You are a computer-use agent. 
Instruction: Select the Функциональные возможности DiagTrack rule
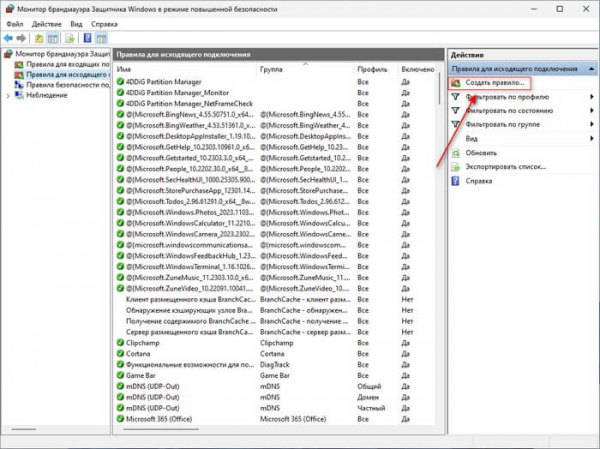275,364
